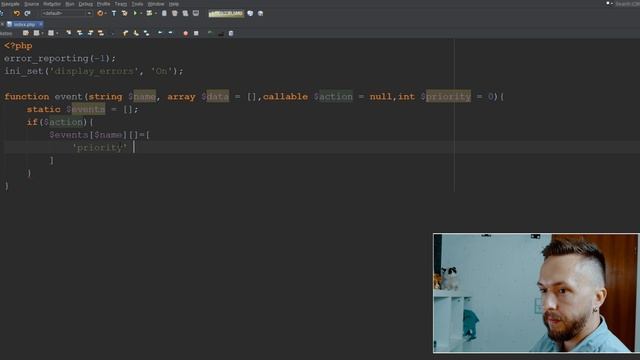The height and width of the screenshot is (360, 640).
Task: Click the 'callable' type keyword
Action: click(285, 96)
